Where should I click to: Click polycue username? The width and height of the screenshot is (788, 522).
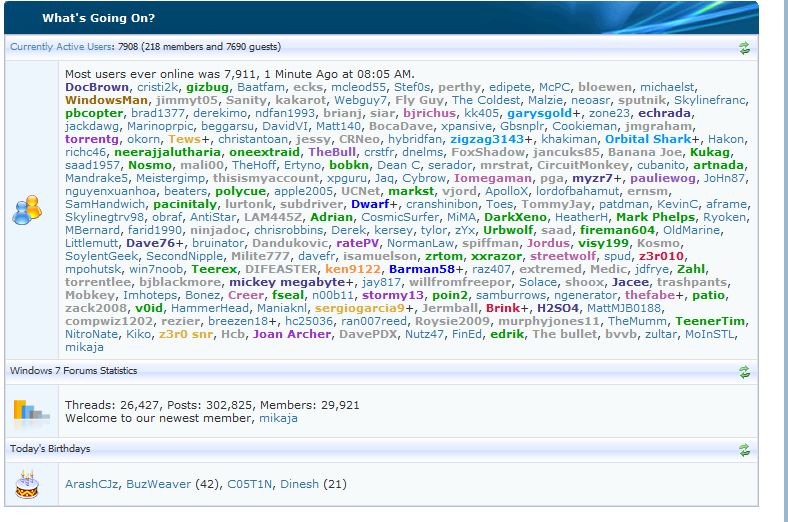[240, 191]
